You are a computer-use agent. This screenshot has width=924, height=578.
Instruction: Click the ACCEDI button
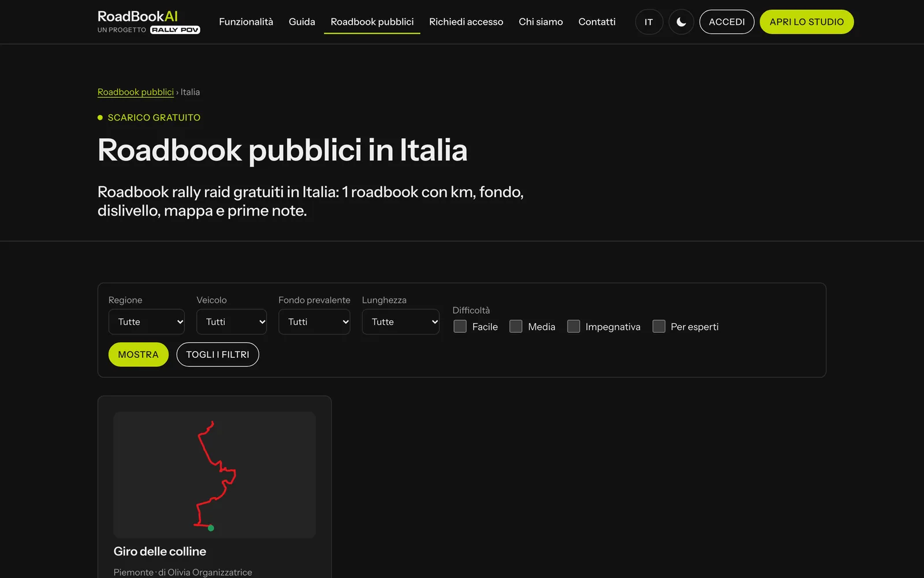(x=726, y=22)
